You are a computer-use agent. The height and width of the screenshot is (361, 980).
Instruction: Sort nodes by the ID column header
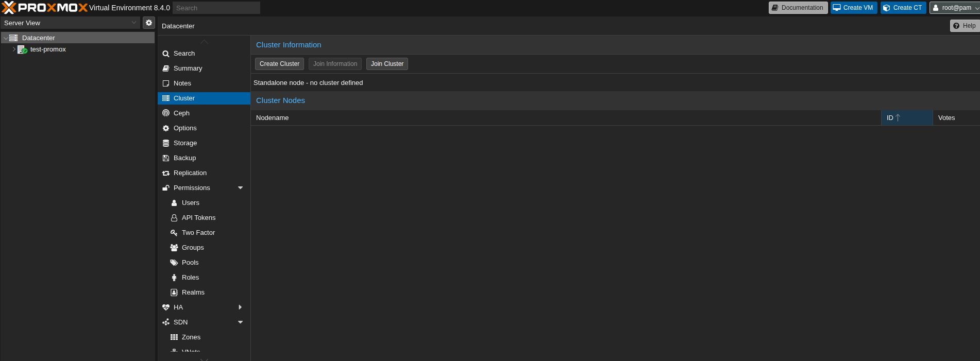[x=906, y=118]
